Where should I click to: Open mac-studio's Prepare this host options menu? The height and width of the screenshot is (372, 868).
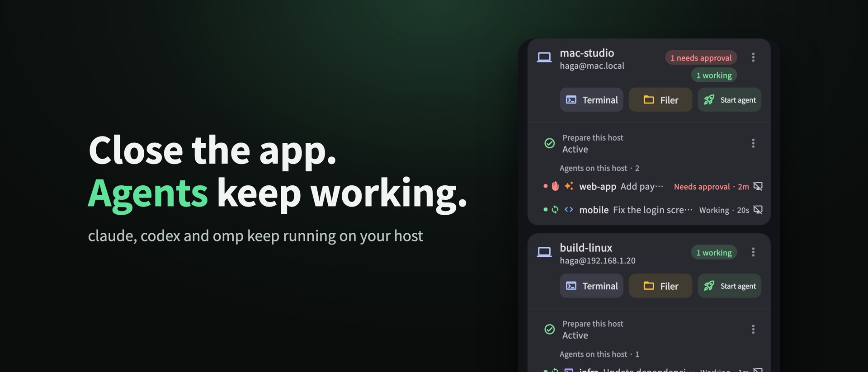(x=753, y=143)
